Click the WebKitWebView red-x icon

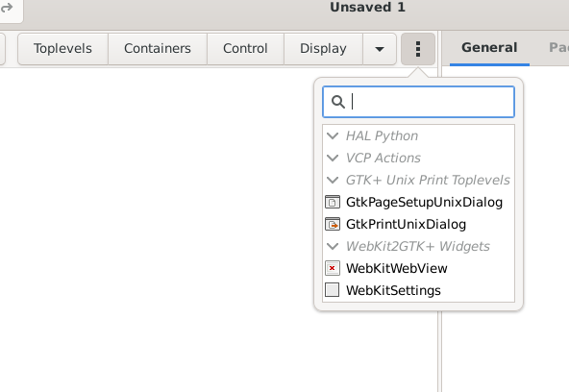[333, 268]
